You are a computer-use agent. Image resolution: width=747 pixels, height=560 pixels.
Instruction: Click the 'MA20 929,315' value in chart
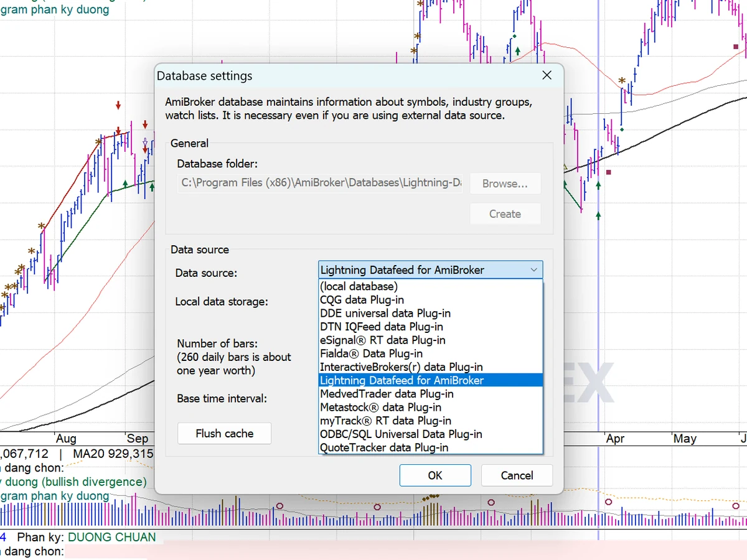[113, 454]
